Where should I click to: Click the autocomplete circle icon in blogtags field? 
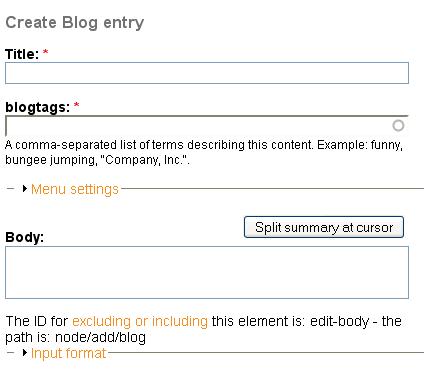398,126
